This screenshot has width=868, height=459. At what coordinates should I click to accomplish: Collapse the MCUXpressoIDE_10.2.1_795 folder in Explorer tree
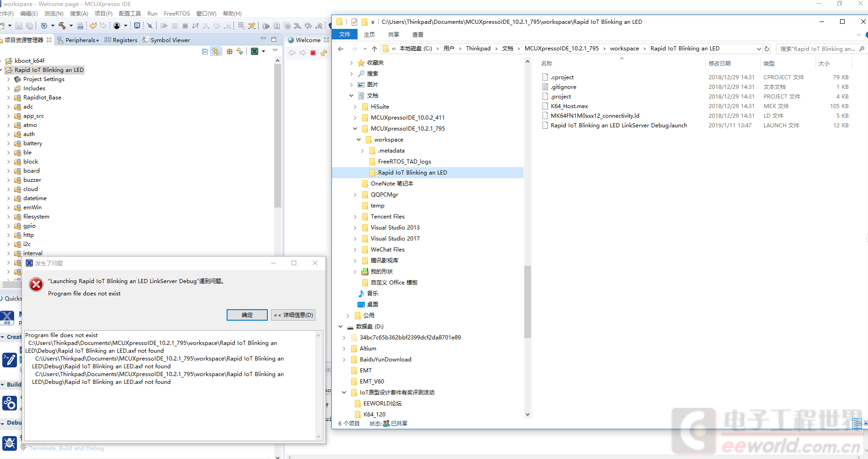point(355,129)
